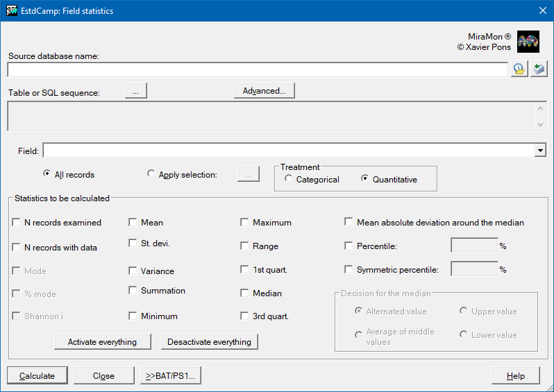Screen dimensions: 554x392
Task: Select Categorical treatment radio button
Action: 289,179
